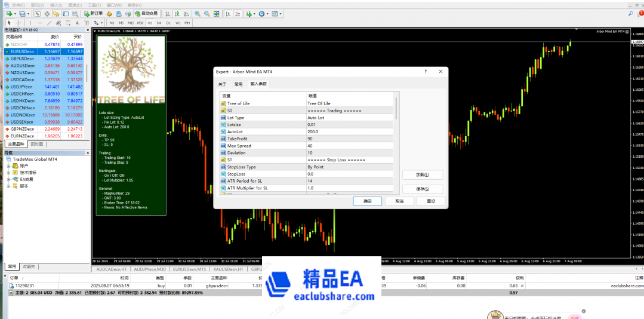Toggle the AutoTrading (自动交易) button

[147, 13]
